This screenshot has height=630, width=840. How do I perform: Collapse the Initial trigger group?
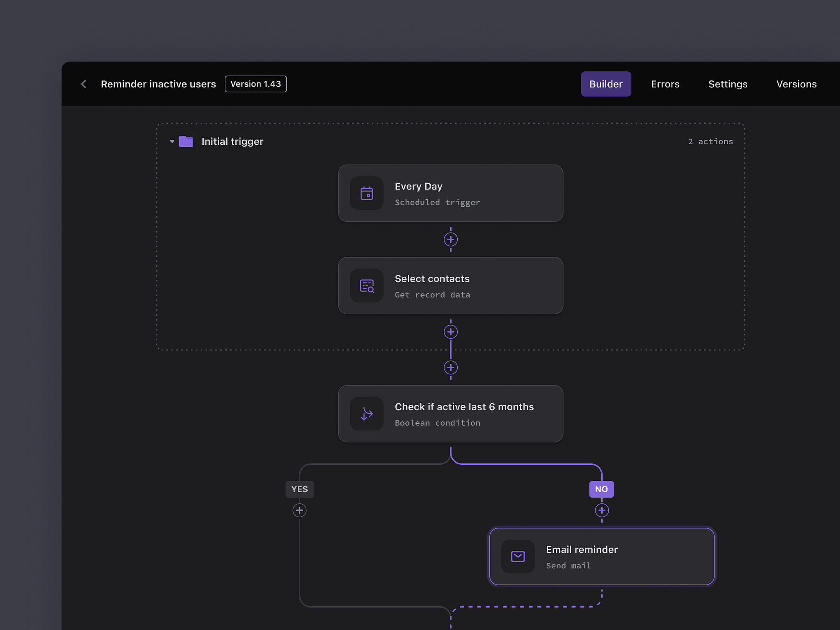172,141
